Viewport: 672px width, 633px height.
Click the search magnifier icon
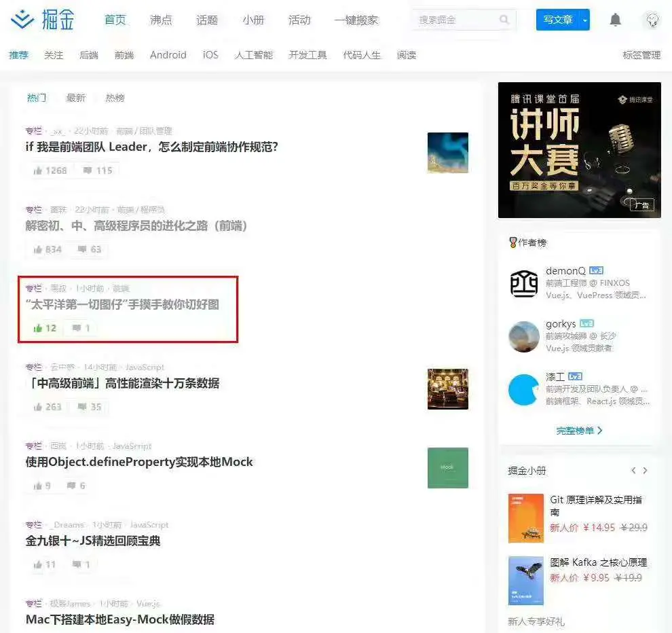click(504, 20)
